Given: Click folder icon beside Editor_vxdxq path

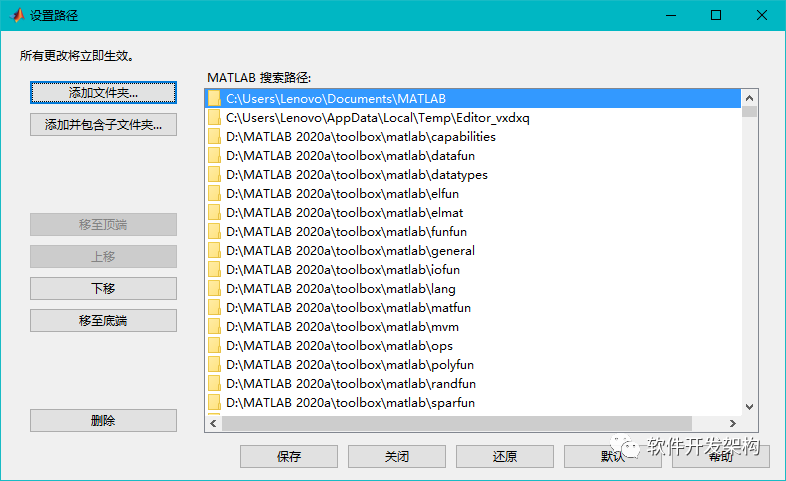Looking at the screenshot, I should 215,118.
